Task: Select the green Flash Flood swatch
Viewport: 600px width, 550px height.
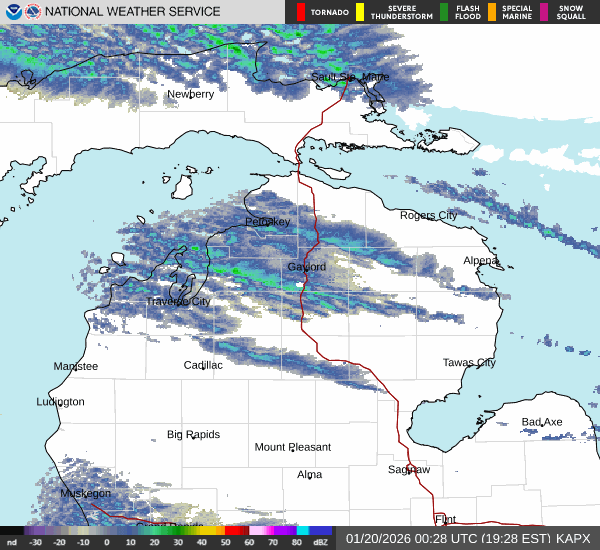Action: (x=444, y=12)
